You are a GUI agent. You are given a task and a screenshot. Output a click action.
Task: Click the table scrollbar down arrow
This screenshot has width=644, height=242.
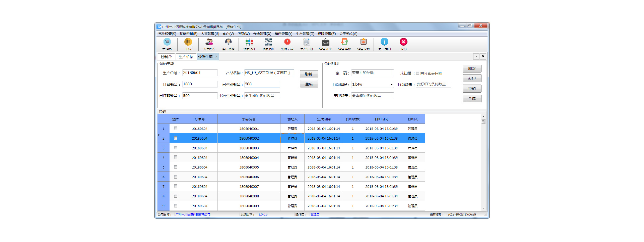point(483,208)
